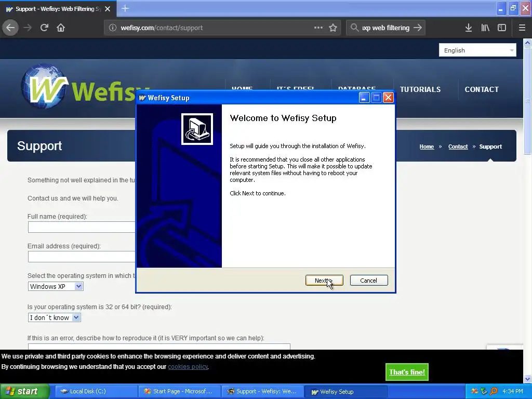The height and width of the screenshot is (399, 532).
Task: Reload the current page
Action: coord(44,28)
